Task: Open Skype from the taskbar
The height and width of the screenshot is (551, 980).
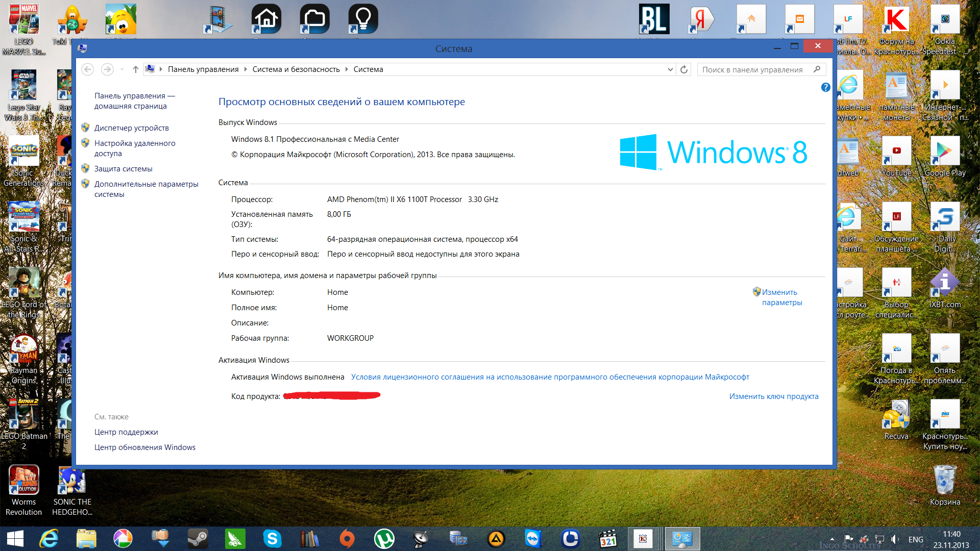Action: click(272, 538)
